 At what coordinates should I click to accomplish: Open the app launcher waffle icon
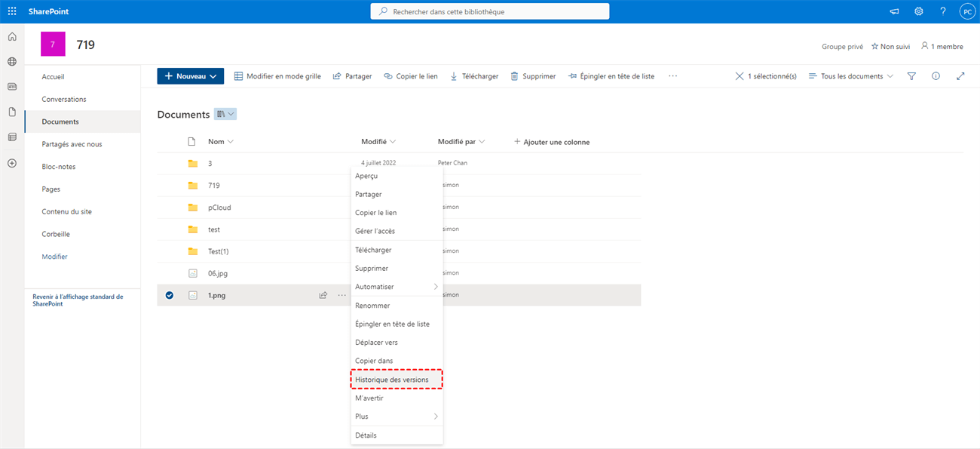12,11
